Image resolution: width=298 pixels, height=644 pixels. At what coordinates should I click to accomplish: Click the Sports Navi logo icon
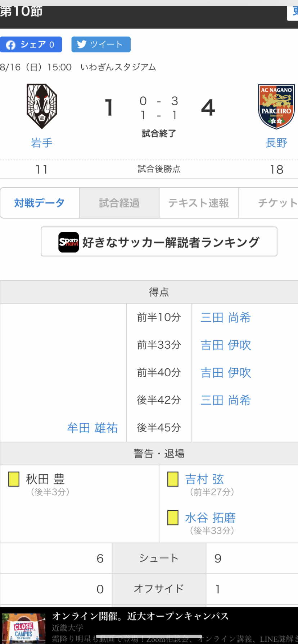coord(68,242)
